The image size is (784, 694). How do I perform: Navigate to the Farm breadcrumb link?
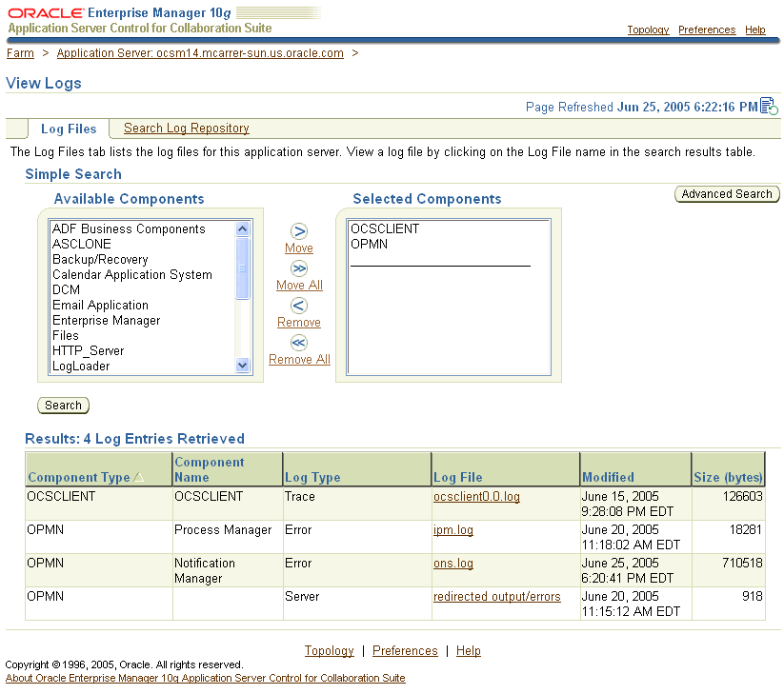(x=20, y=52)
